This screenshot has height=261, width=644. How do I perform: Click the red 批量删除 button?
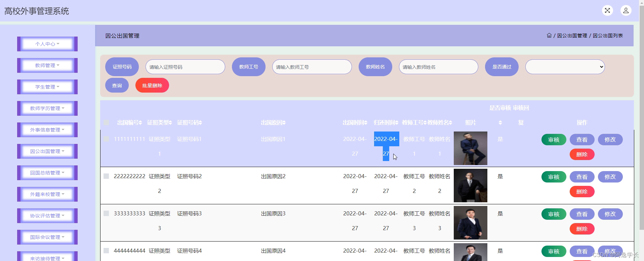152,85
